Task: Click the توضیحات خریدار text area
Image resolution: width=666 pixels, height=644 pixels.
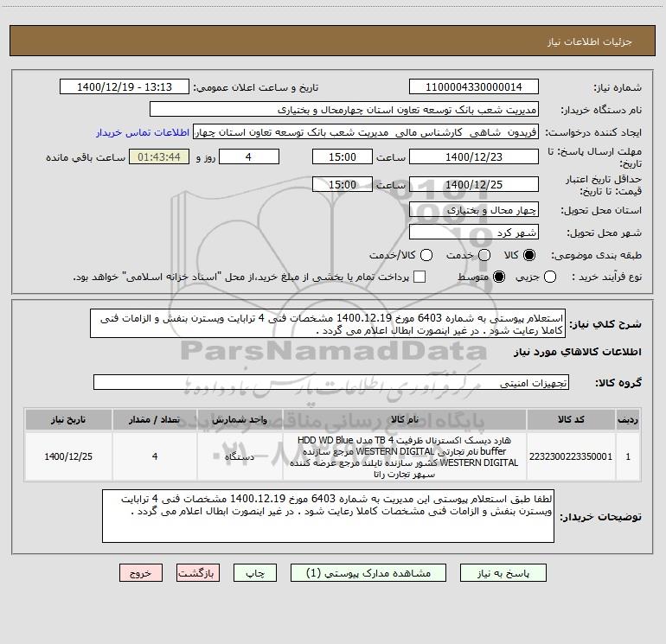Action: 328,516
